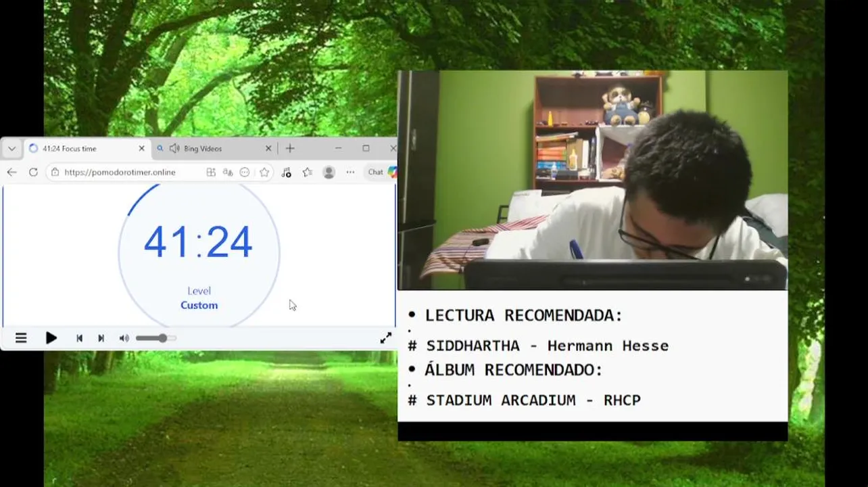This screenshot has width=868, height=487.
Task: Close the Bing Videos tab
Action: (x=268, y=148)
